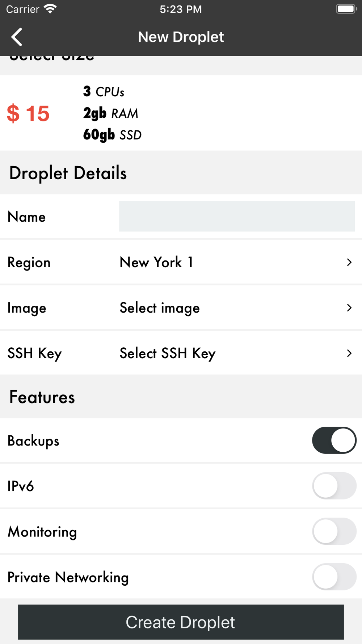The width and height of the screenshot is (362, 644).
Task: Click the SSH Key row chevron
Action: click(x=349, y=353)
